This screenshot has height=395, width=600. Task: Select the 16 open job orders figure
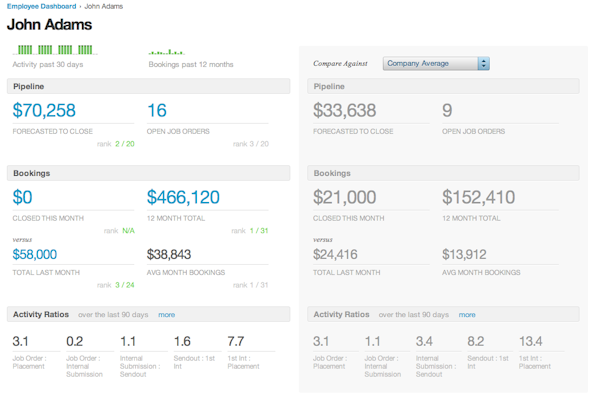coord(157,110)
